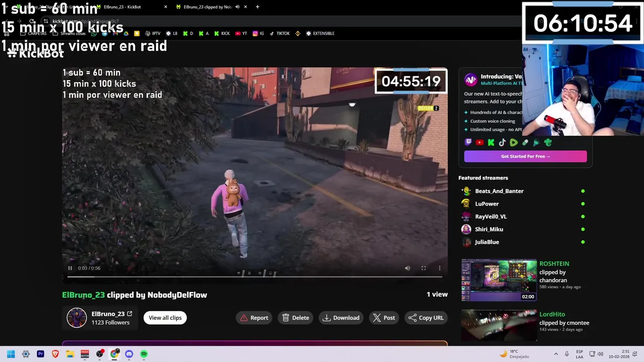Image resolution: width=644 pixels, height=362 pixels.
Task: Show hidden system tray icons
Action: (556, 354)
